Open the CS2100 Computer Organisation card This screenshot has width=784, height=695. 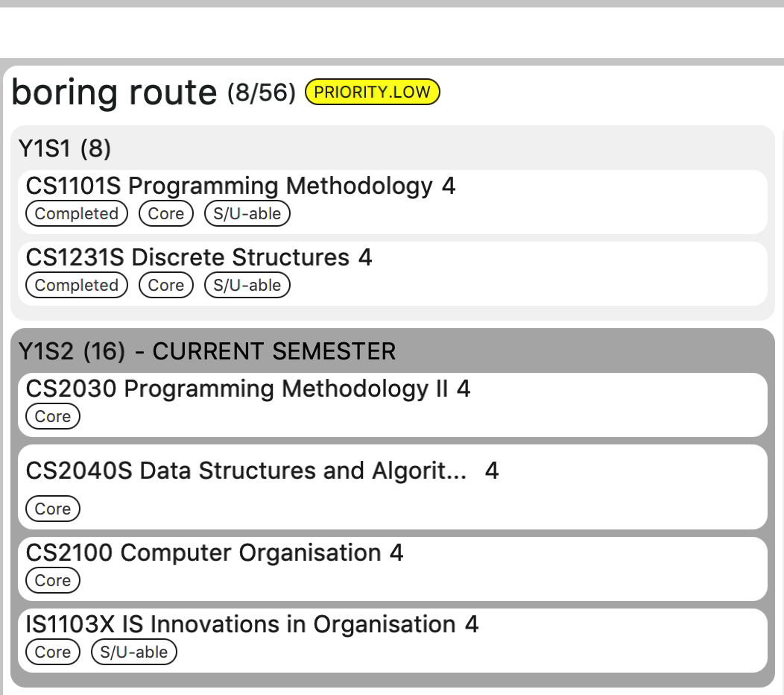point(393,569)
